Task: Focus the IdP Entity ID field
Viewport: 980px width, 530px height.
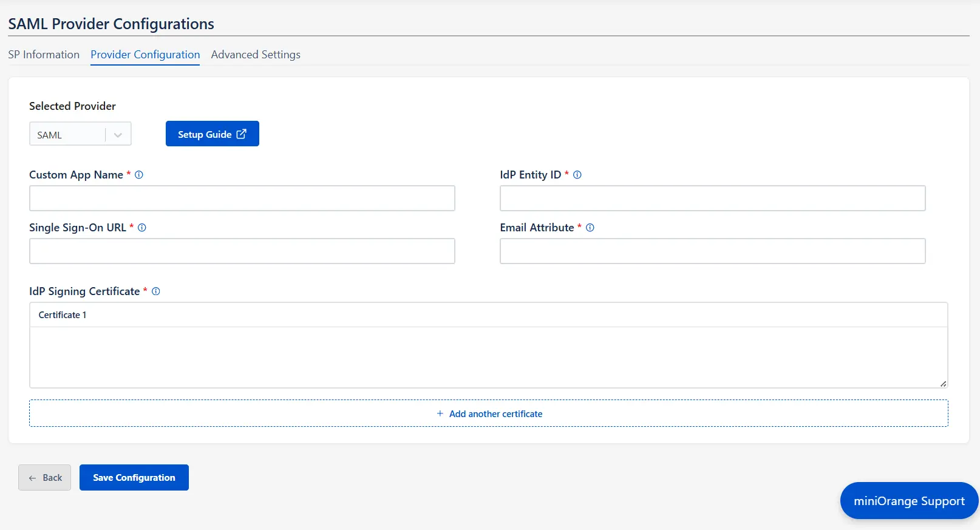Action: (x=713, y=199)
